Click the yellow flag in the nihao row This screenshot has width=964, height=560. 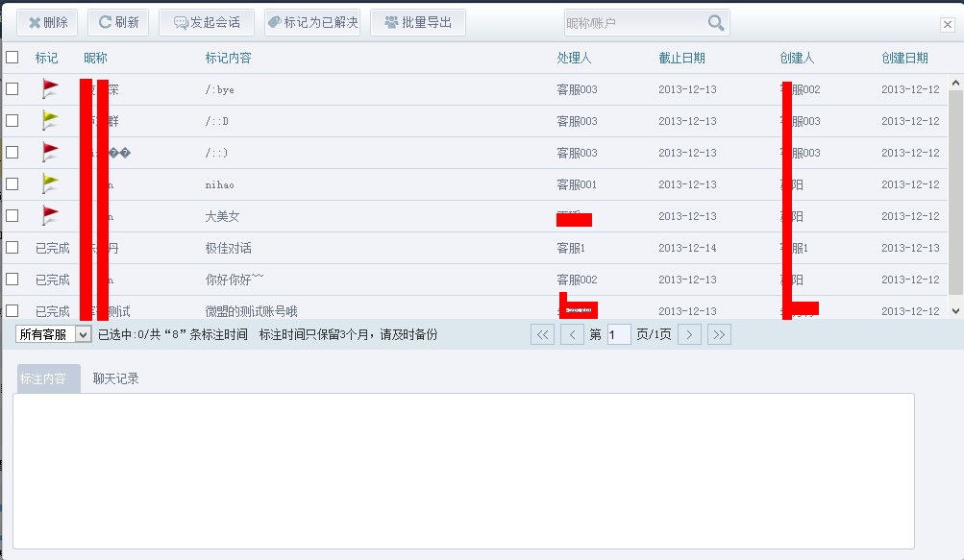coord(50,184)
